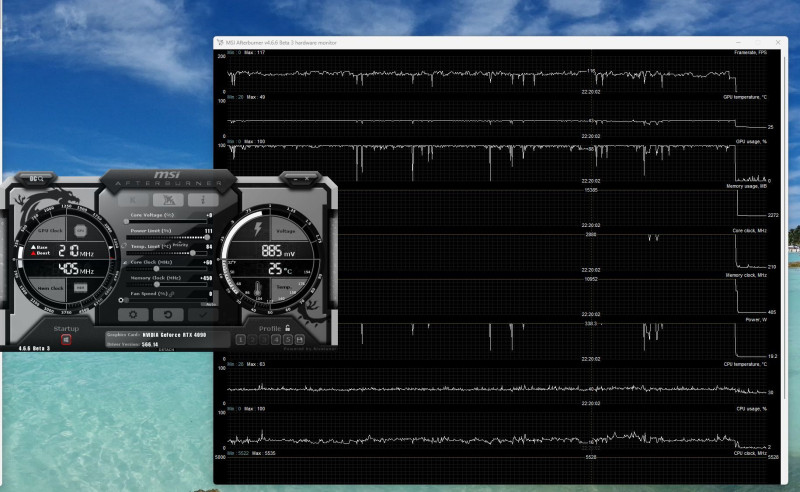Click the lightning bolt icon in right gauge
800x492 pixels.
tap(258, 228)
